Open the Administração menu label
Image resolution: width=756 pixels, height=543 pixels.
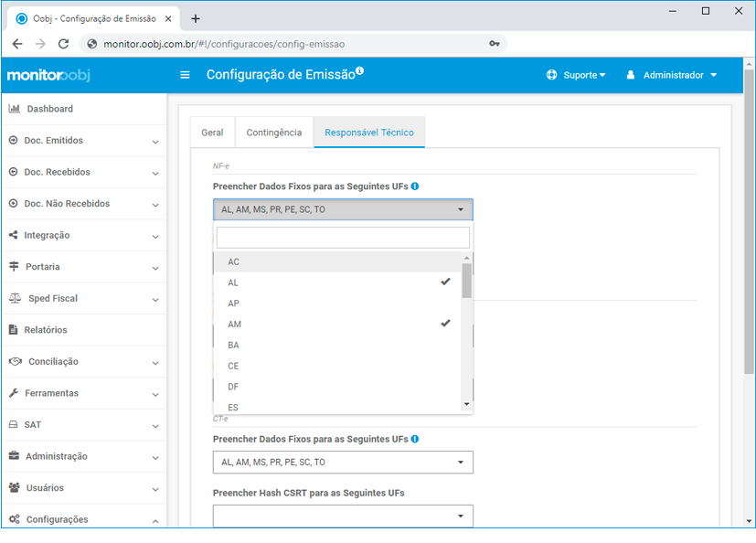coord(57,456)
